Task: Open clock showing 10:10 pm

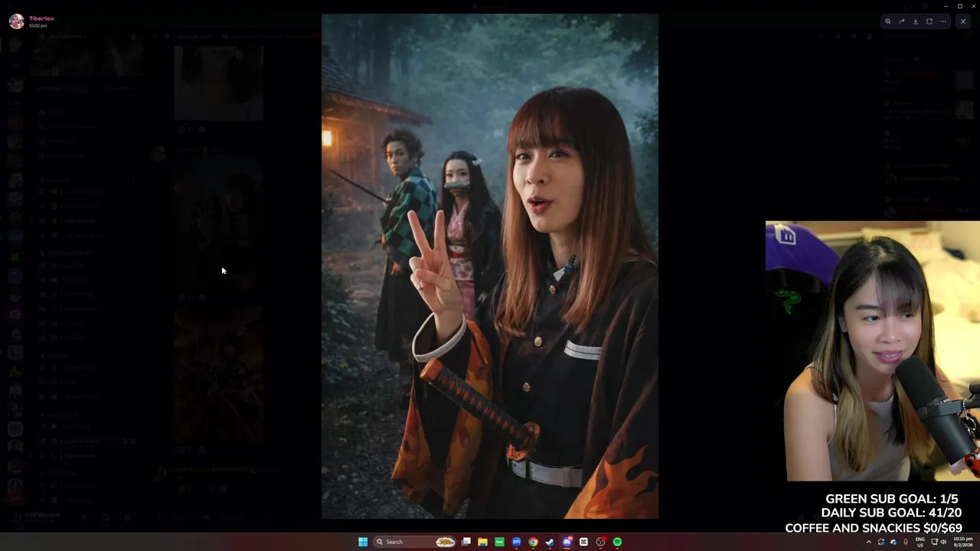Action: click(x=963, y=542)
